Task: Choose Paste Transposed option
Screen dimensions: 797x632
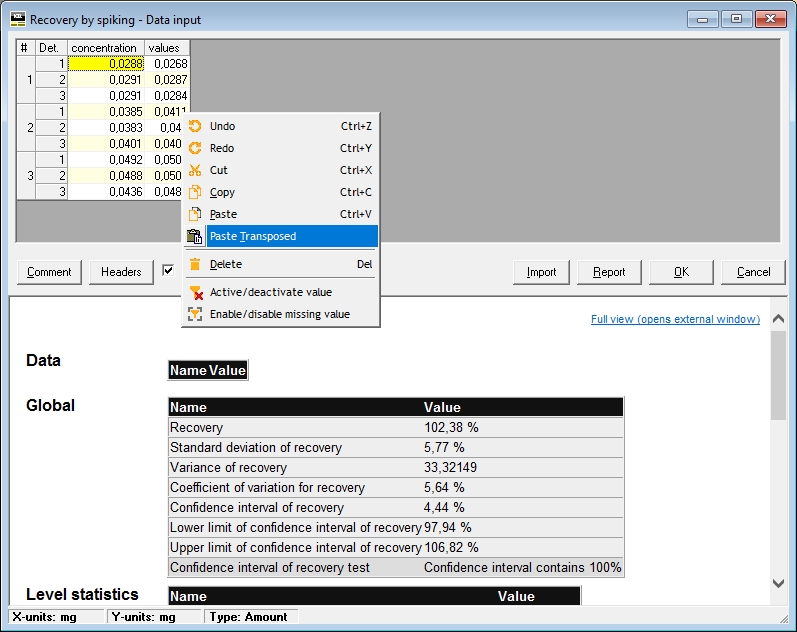Action: point(281,236)
